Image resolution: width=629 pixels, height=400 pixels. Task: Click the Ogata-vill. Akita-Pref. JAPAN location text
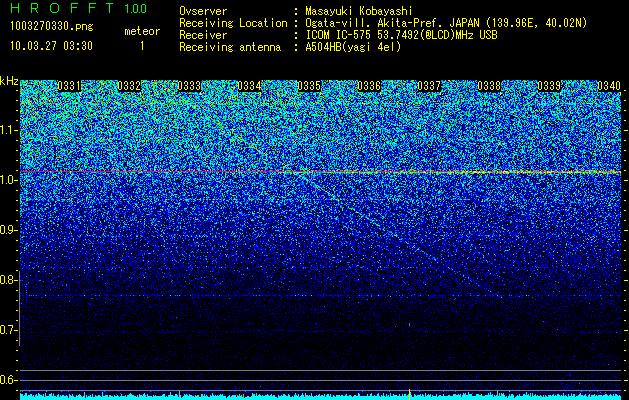coord(446,23)
